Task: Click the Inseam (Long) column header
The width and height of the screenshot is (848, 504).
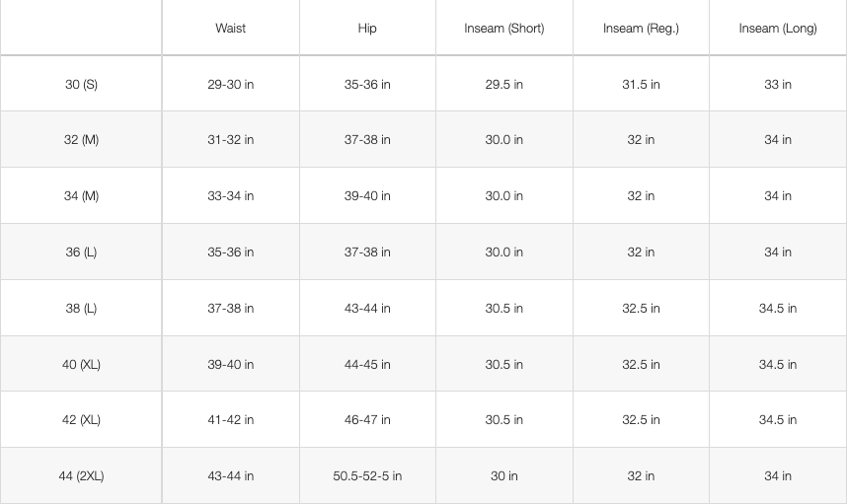Action: (x=778, y=29)
